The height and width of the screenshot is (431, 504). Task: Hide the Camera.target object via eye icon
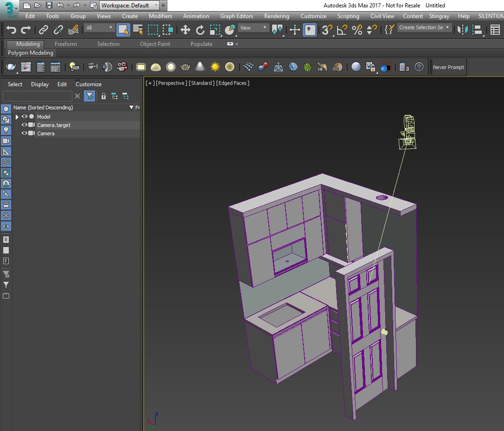click(x=25, y=125)
